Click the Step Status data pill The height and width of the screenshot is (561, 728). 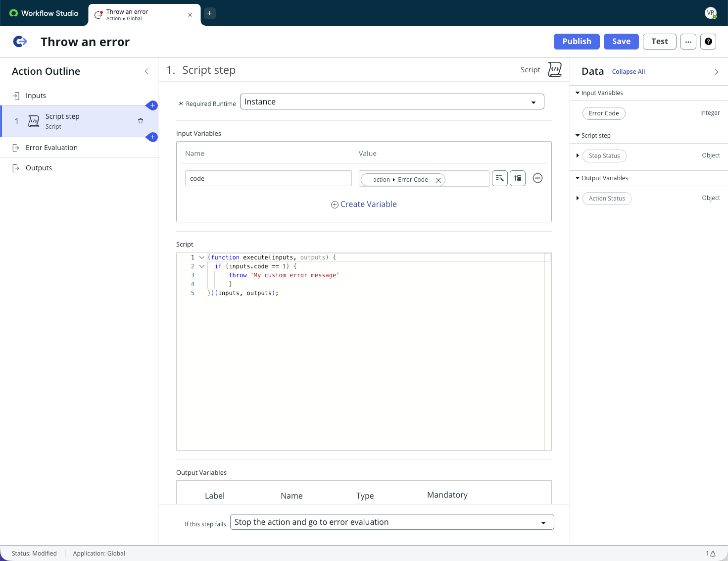(x=604, y=156)
